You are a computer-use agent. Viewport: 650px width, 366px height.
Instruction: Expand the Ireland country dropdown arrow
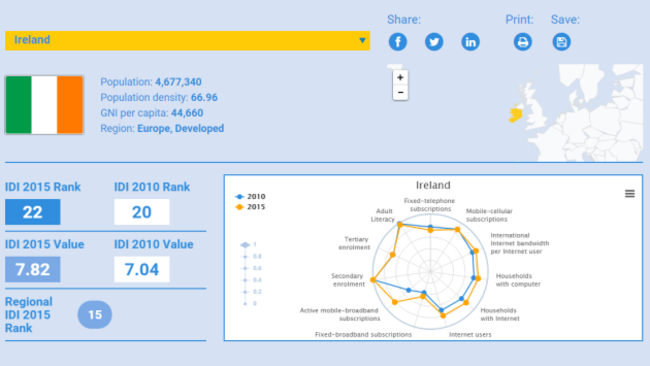(x=362, y=41)
